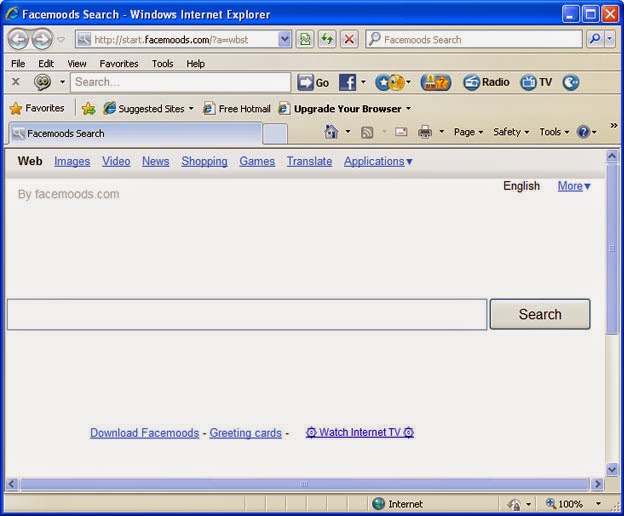
Task: Open Upgrade Your Browser dropdown
Action: (x=344, y=109)
